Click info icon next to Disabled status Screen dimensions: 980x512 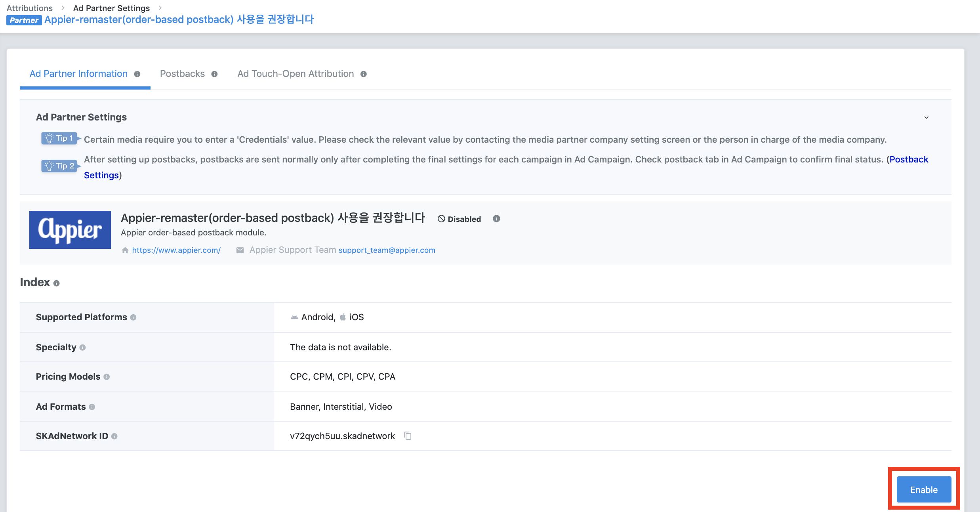tap(496, 219)
